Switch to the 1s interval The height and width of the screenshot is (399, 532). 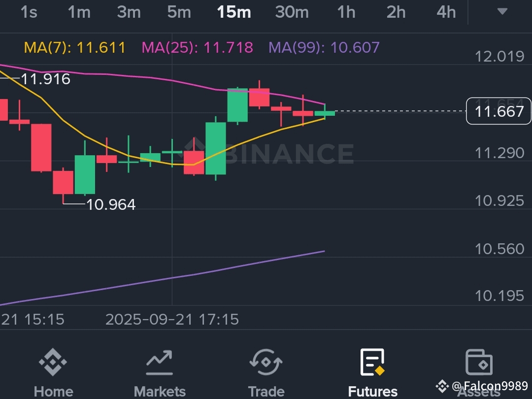point(29,12)
